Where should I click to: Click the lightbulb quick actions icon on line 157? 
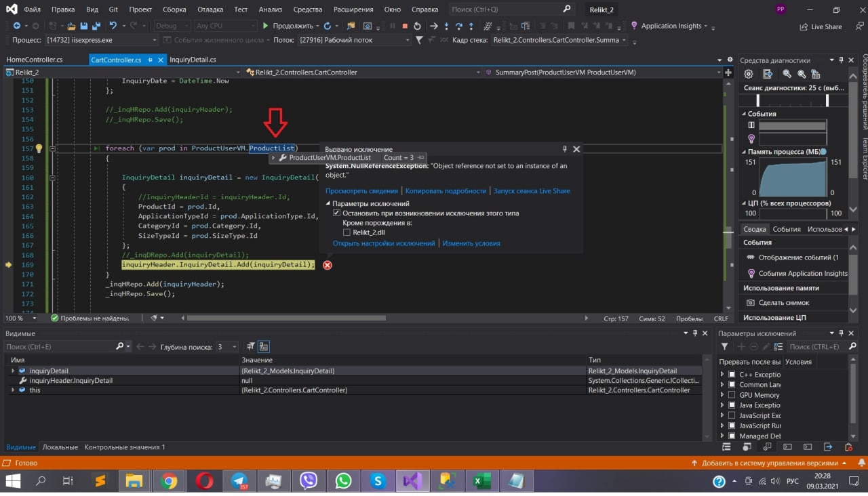click(x=39, y=148)
